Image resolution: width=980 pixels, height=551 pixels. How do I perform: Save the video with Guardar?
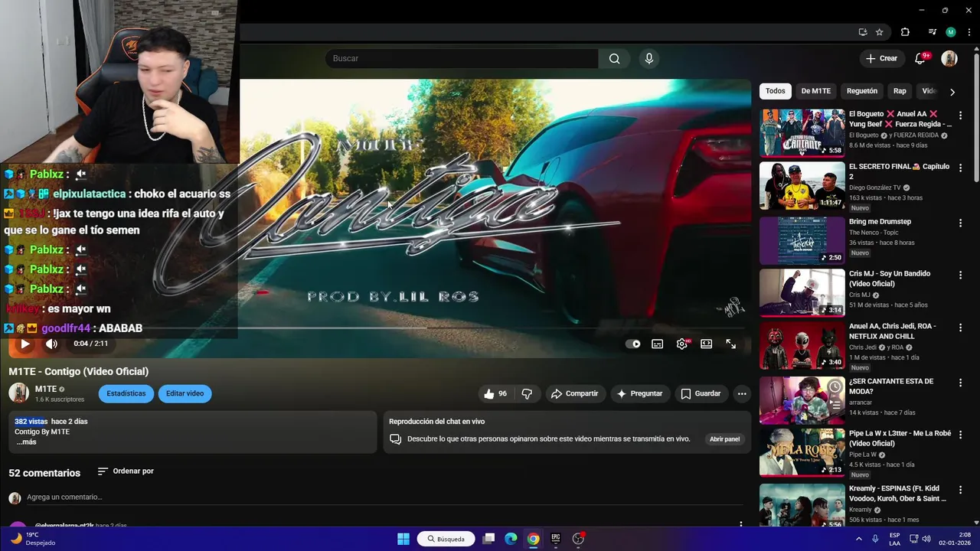[x=701, y=393]
